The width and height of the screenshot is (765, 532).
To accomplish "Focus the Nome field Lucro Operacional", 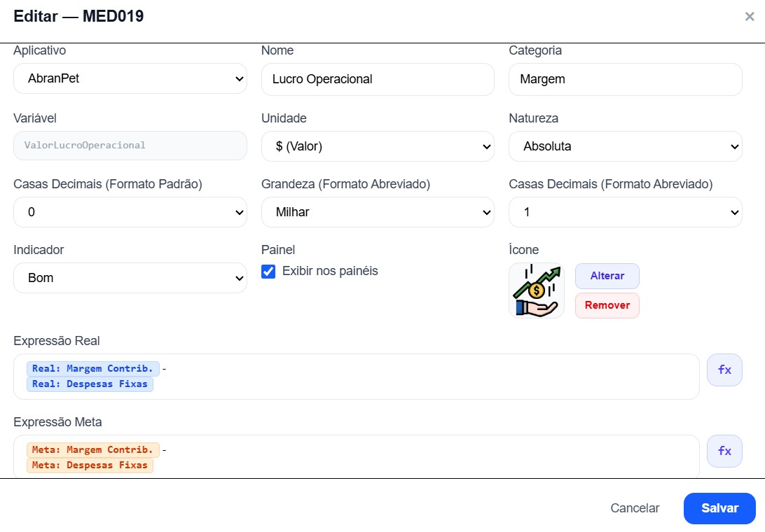I will pyautogui.click(x=378, y=79).
